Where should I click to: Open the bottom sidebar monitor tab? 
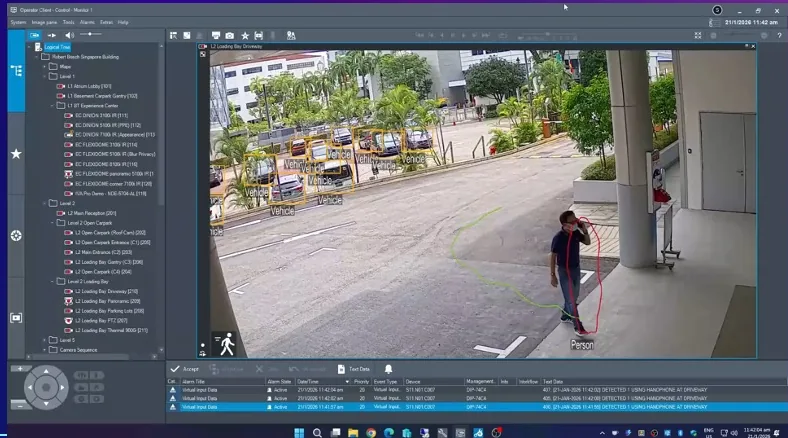[x=16, y=317]
